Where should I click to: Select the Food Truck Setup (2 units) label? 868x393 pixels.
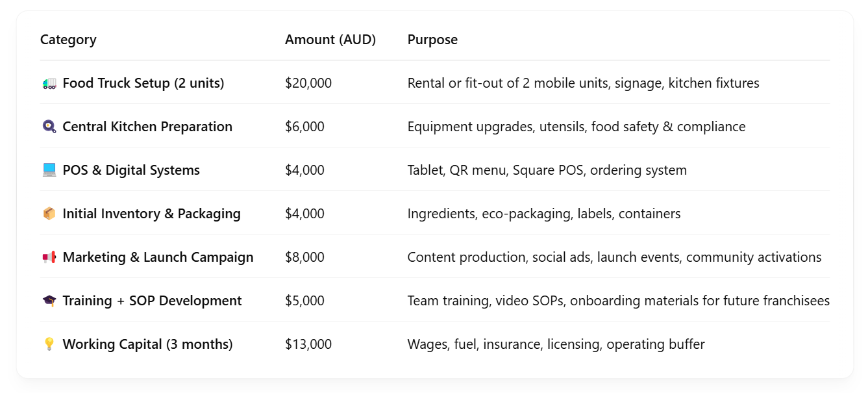[x=143, y=83]
